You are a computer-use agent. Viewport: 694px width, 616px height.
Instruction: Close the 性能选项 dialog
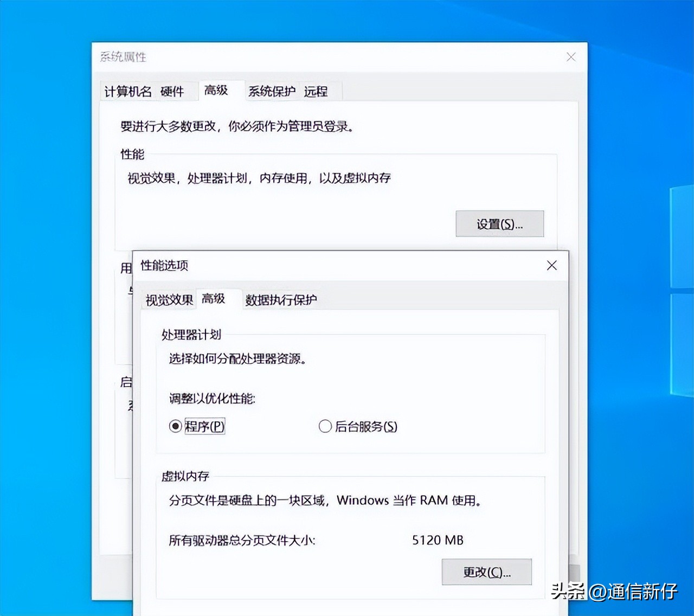pos(551,266)
